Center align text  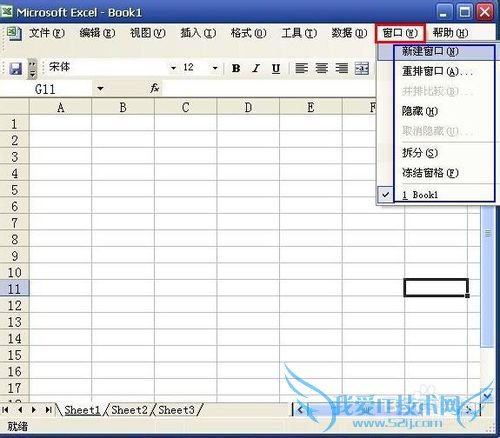[322, 68]
